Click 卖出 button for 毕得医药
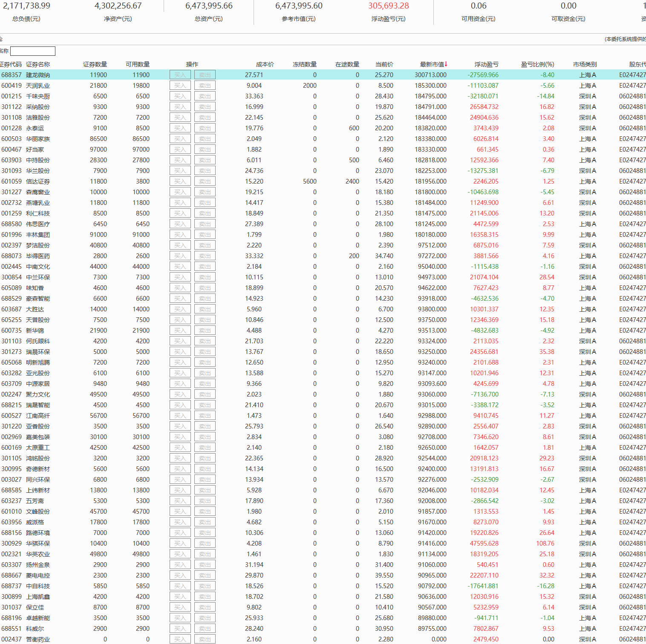Viewport: 646px width, 644px height. click(x=205, y=256)
